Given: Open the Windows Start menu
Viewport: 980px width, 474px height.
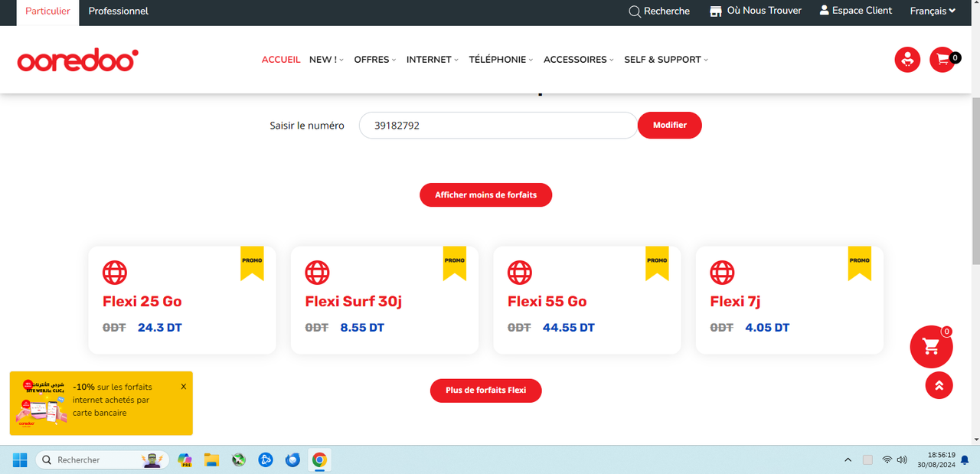Looking at the screenshot, I should [x=20, y=459].
